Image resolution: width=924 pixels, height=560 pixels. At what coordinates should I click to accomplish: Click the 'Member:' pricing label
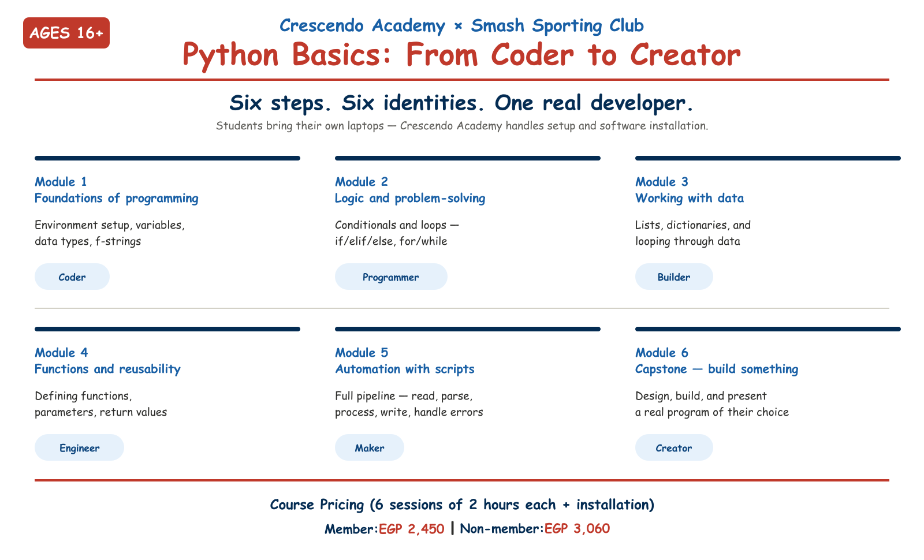pyautogui.click(x=352, y=529)
